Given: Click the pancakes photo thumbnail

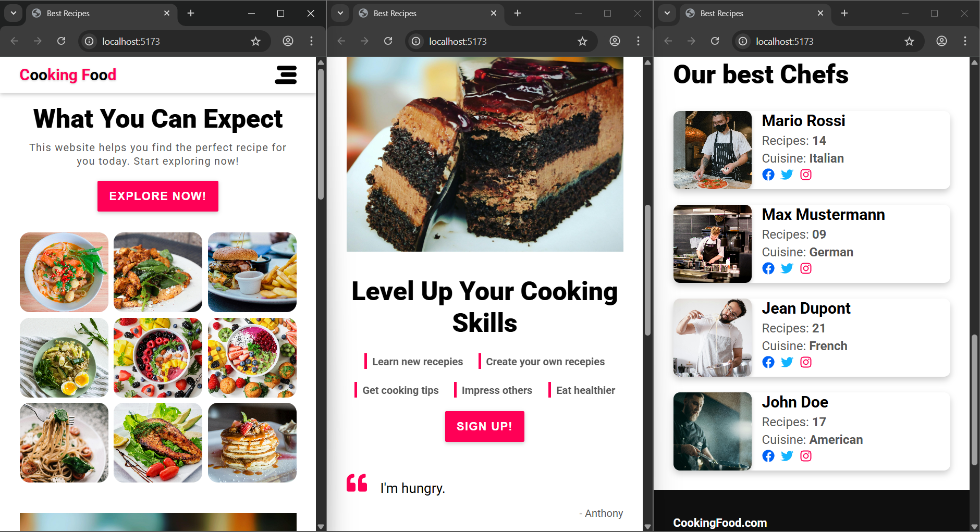Looking at the screenshot, I should (252, 442).
